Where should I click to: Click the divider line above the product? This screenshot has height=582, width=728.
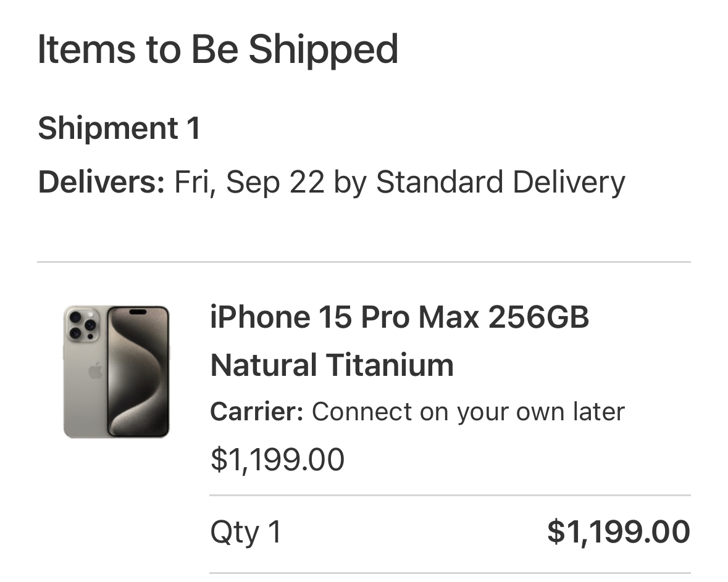tap(364, 262)
